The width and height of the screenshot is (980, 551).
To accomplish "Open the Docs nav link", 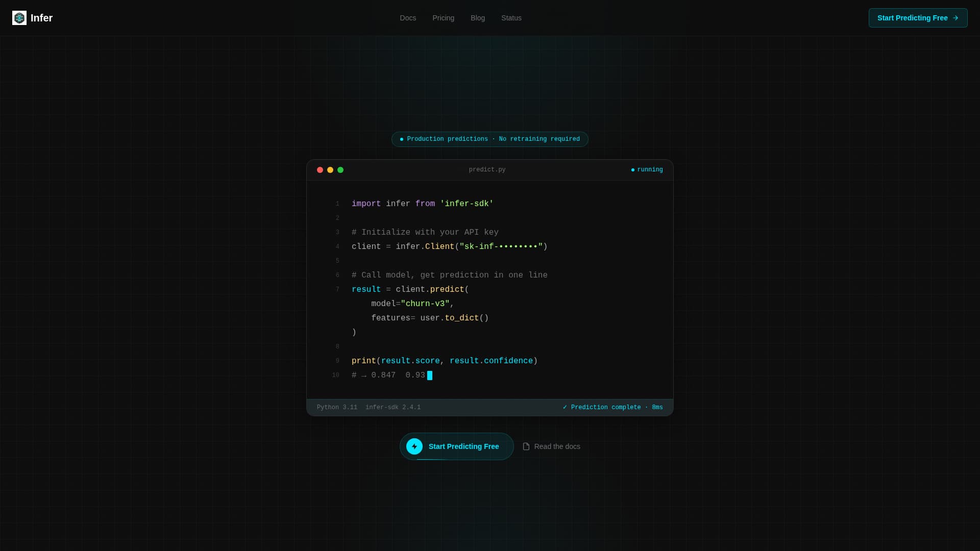I will (x=408, y=18).
